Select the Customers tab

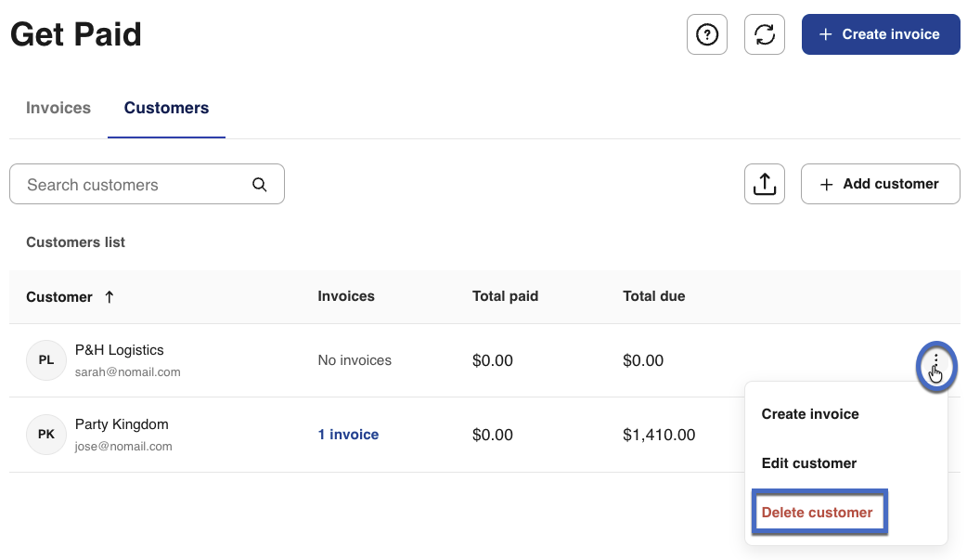(166, 108)
